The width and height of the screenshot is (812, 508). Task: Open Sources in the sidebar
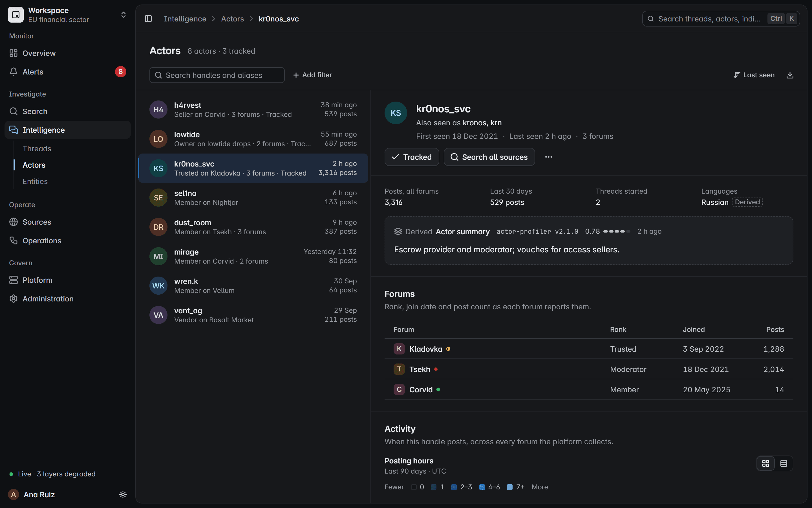(67, 222)
